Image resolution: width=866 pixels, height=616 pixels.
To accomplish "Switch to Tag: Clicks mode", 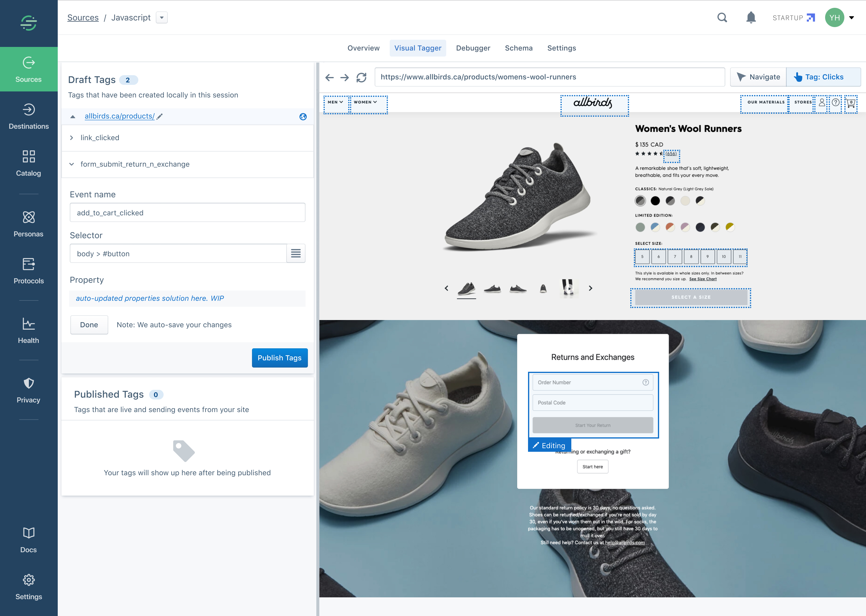I will click(x=824, y=77).
